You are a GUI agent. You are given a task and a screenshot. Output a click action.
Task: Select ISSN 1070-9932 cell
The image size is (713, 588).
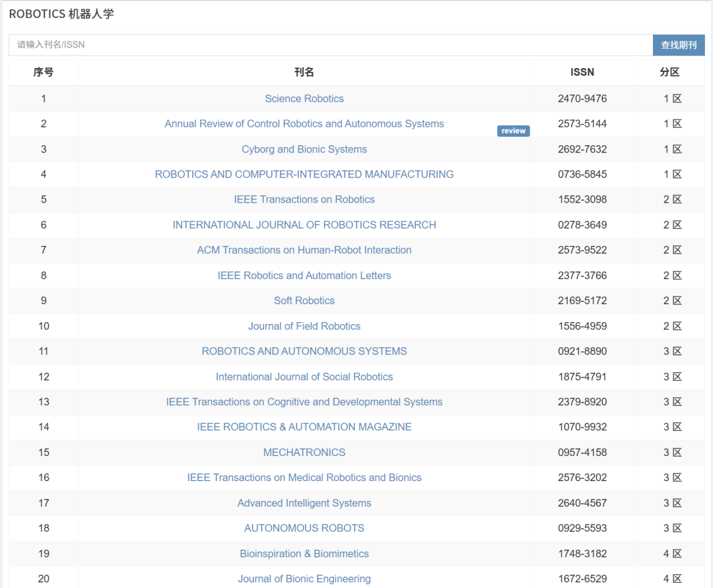(x=582, y=427)
